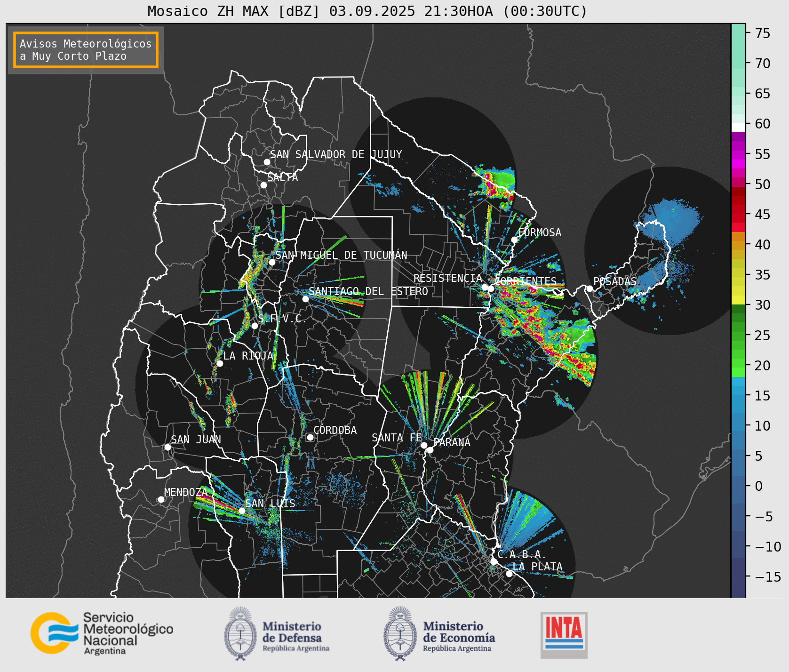Select the La Plata city marker
This screenshot has width=789, height=672.
[x=509, y=573]
